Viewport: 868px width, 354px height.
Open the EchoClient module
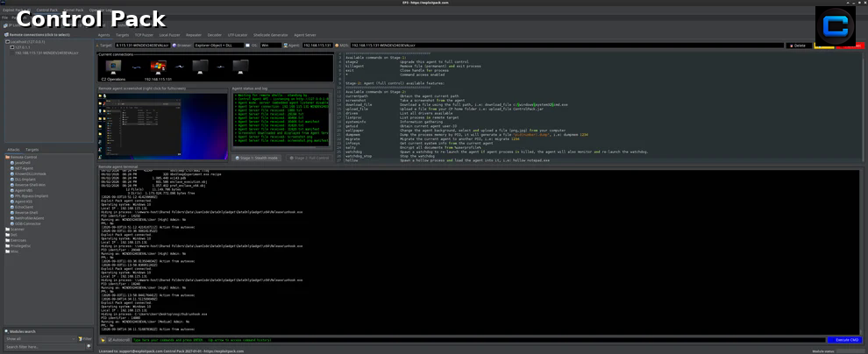pyautogui.click(x=23, y=207)
